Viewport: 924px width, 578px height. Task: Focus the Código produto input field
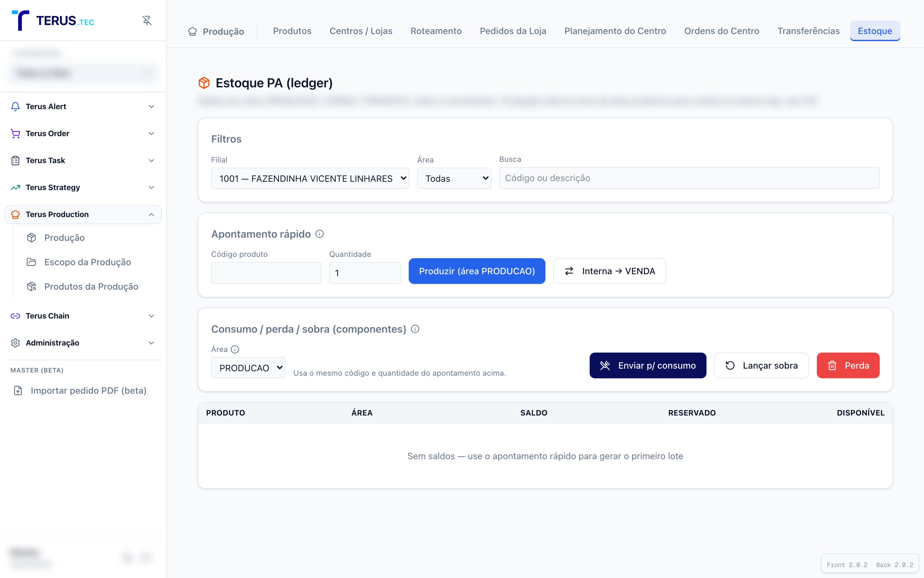(266, 273)
